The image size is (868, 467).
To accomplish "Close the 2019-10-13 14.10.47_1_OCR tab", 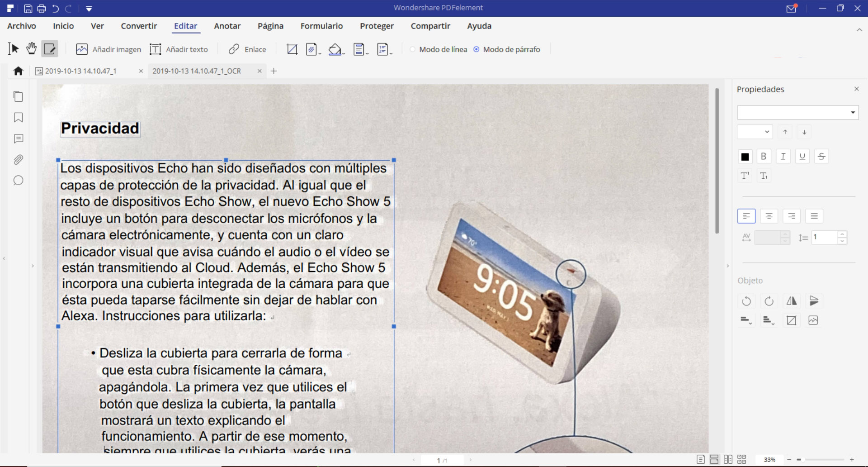I will click(x=259, y=71).
